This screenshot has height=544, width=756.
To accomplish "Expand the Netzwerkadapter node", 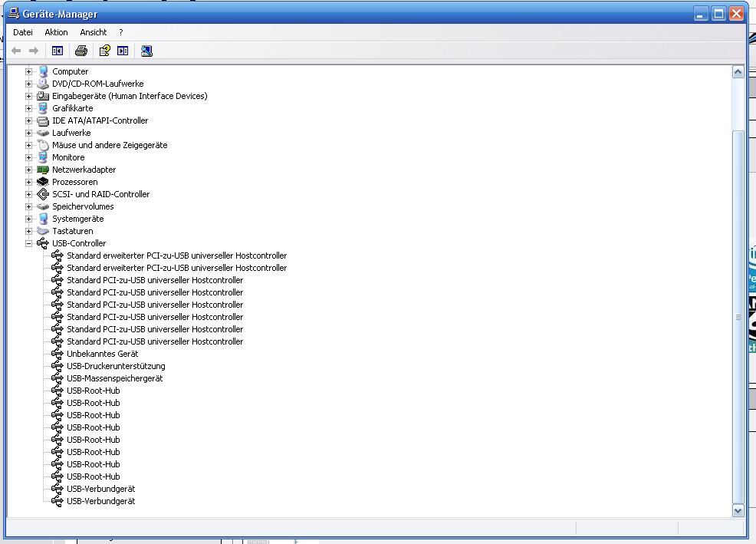I will (28, 170).
